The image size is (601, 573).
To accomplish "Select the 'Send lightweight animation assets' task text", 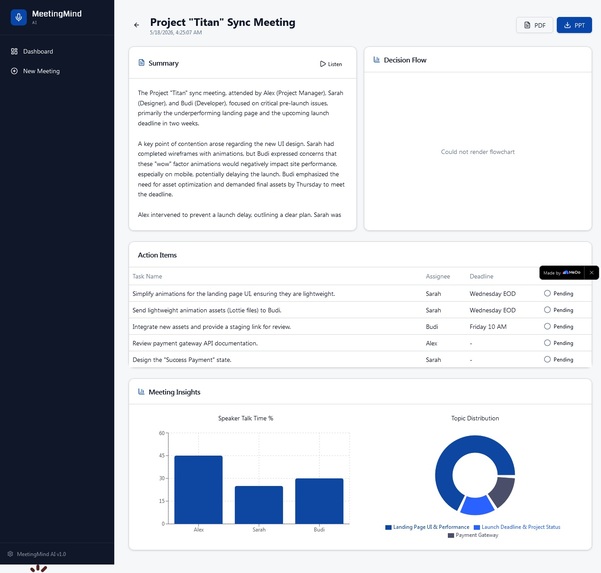I will click(207, 310).
